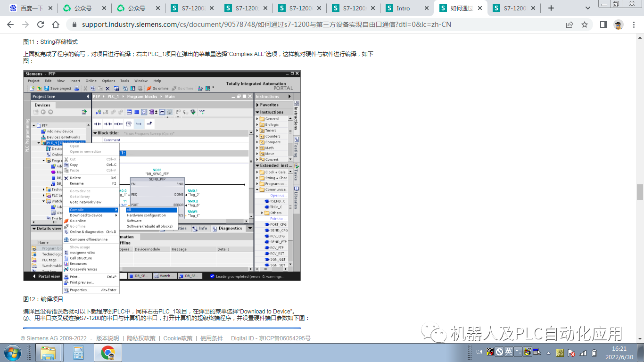Go forward in browser history
The image size is (644, 362).
pos(25,25)
